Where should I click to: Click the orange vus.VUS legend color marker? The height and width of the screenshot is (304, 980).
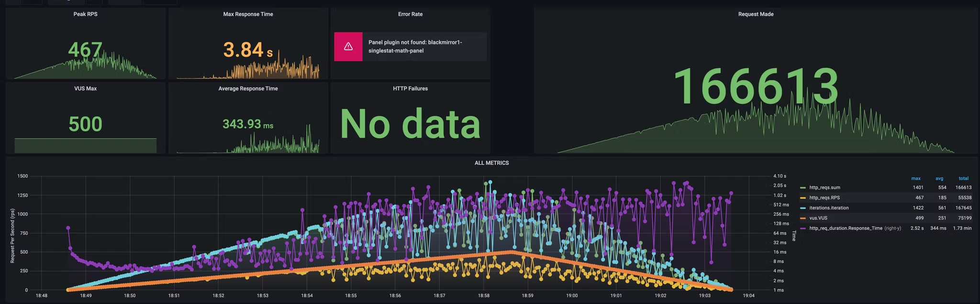(x=803, y=218)
